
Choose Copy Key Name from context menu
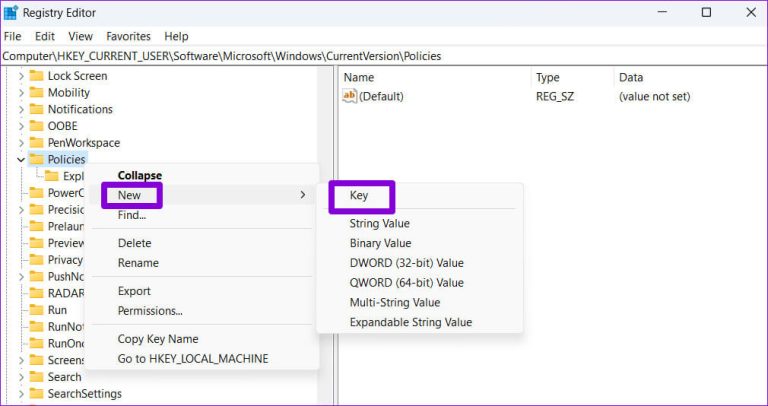(x=158, y=339)
